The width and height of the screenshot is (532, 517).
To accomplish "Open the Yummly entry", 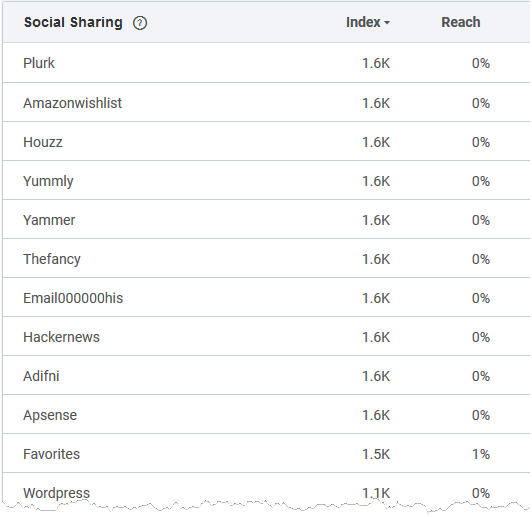I will click(x=48, y=181).
